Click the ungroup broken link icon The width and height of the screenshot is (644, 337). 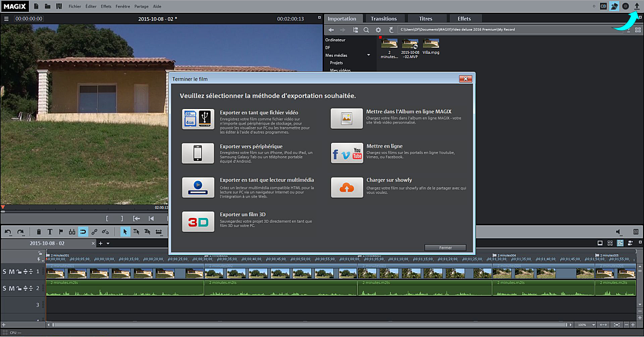coord(105,232)
